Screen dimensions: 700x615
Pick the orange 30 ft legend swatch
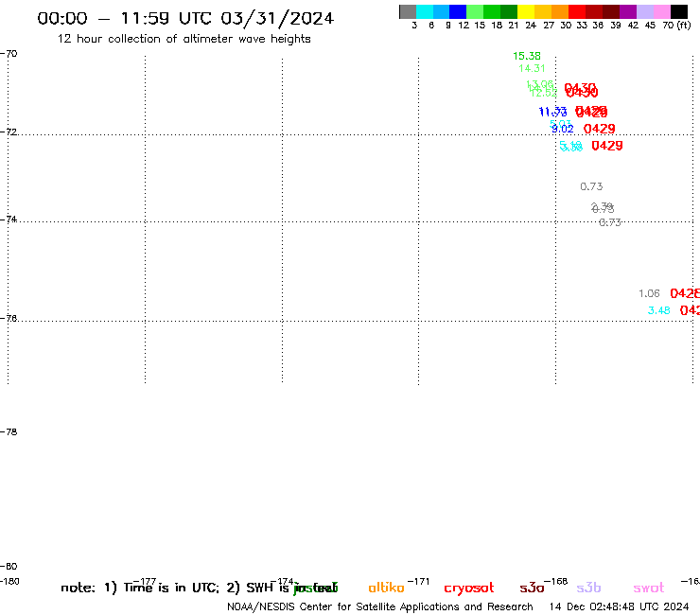(x=560, y=11)
